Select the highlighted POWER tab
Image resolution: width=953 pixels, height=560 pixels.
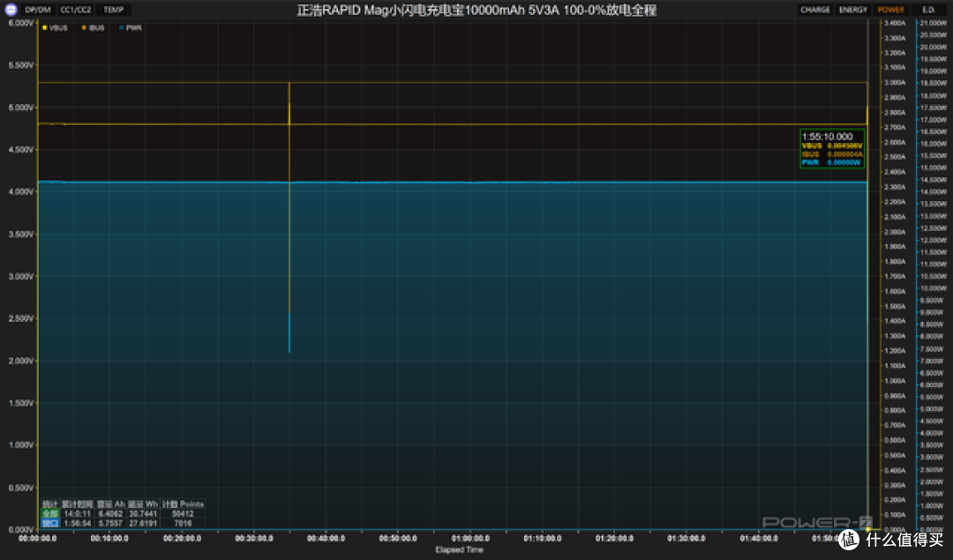[891, 10]
